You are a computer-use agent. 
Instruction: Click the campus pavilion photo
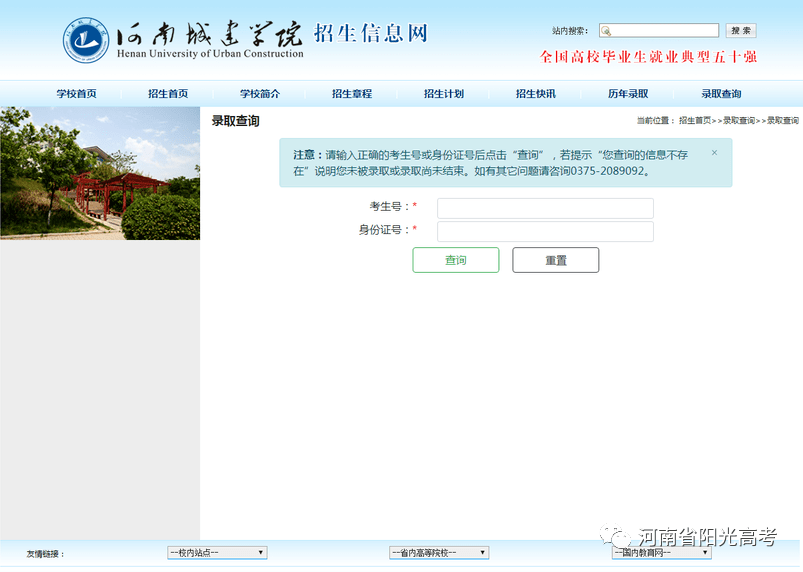point(100,173)
